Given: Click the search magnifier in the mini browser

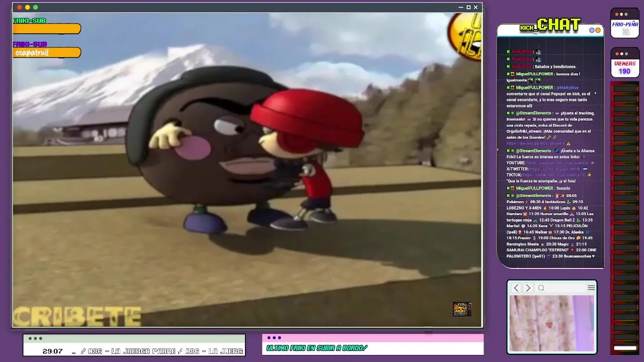Looking at the screenshot, I should click(541, 288).
